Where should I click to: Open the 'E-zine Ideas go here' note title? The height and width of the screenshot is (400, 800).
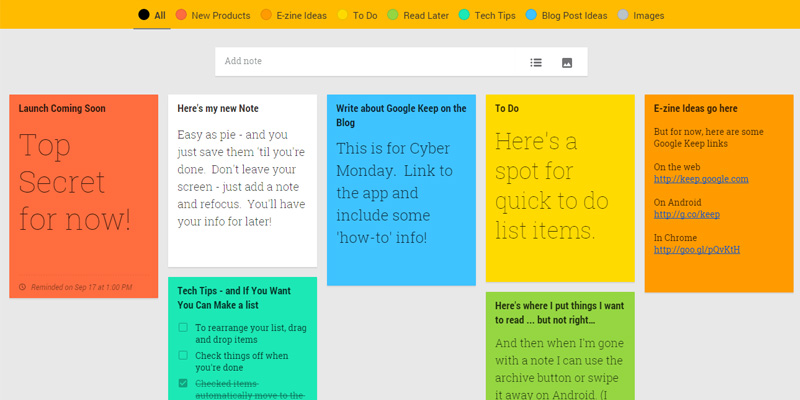pyautogui.click(x=695, y=108)
